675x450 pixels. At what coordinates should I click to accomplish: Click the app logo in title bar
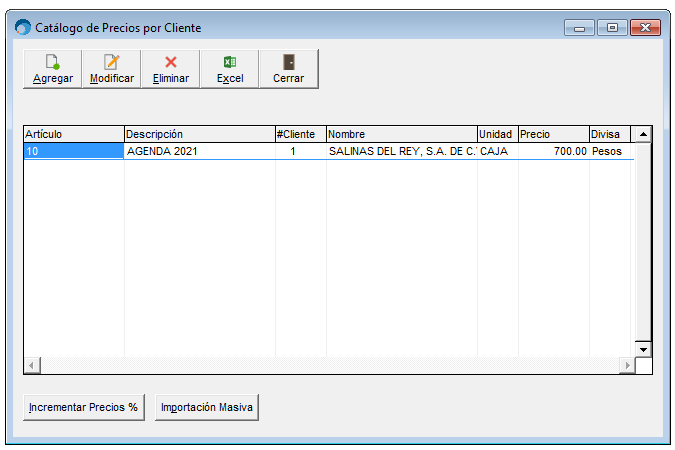coord(23,27)
